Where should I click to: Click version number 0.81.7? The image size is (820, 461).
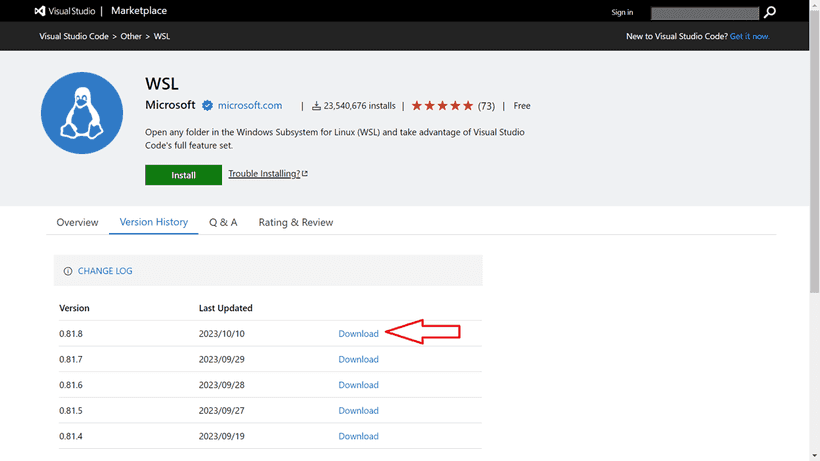(x=71, y=359)
